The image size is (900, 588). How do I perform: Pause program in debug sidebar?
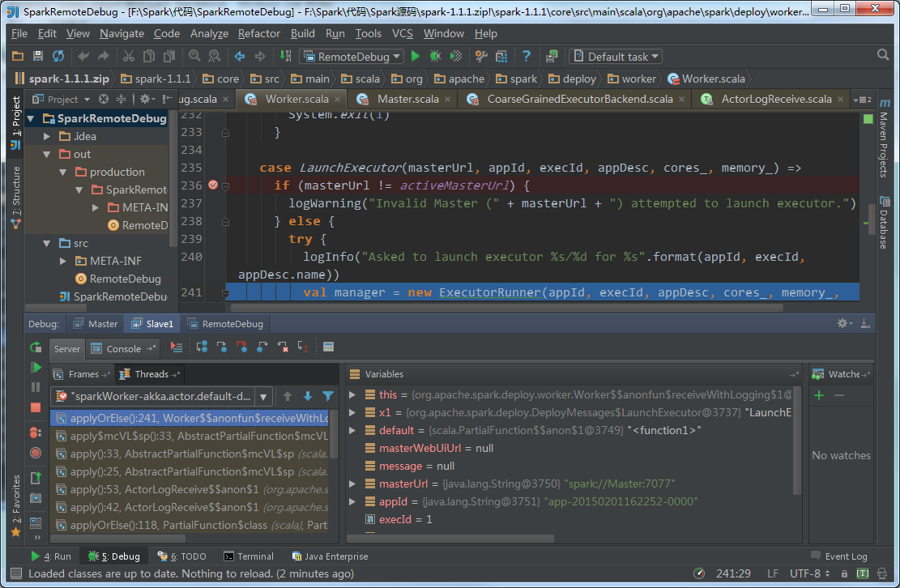click(36, 387)
